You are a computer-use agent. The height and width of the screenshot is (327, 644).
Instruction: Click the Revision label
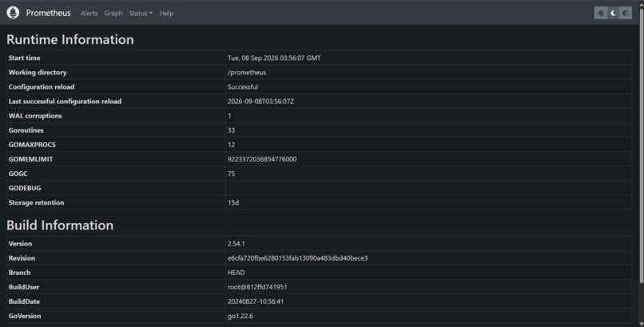point(22,258)
